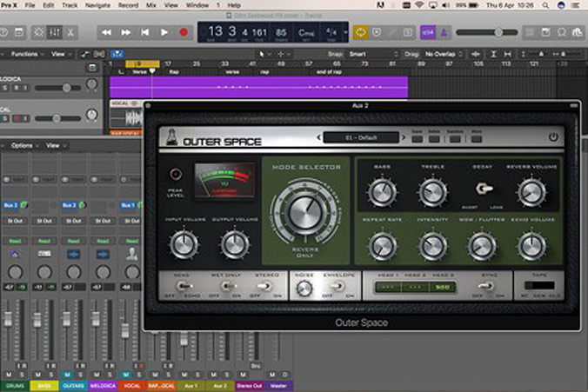Select next Outer Space preset arrow

pos(404,137)
